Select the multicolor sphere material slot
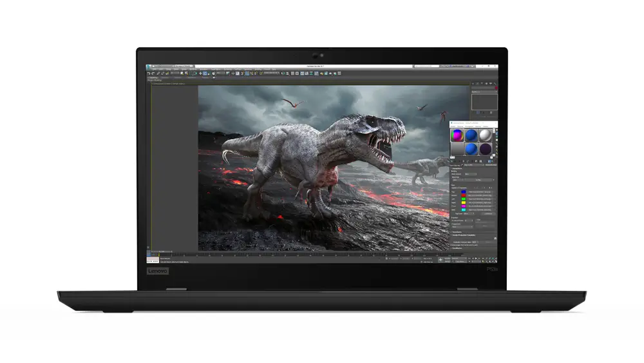This screenshot has height=363, width=644. 457,135
